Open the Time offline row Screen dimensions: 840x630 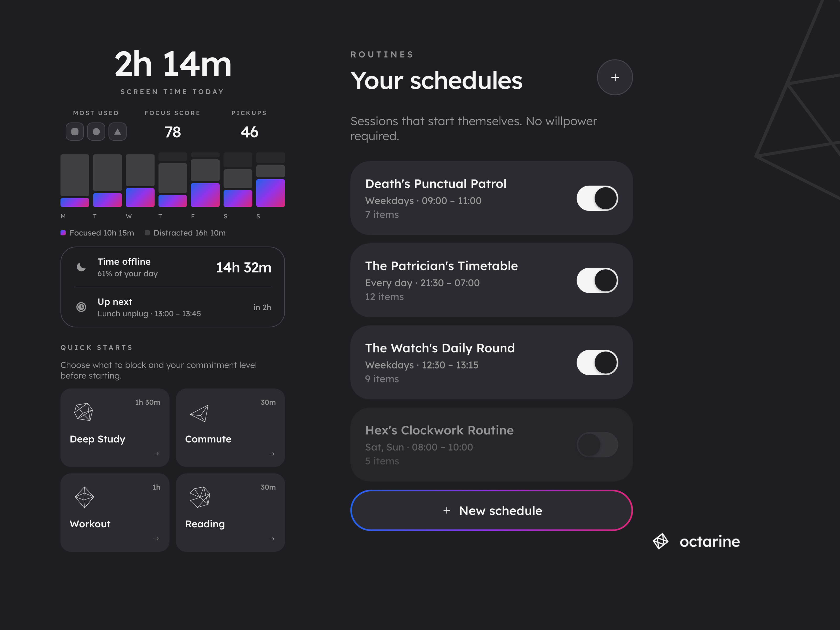173,267
